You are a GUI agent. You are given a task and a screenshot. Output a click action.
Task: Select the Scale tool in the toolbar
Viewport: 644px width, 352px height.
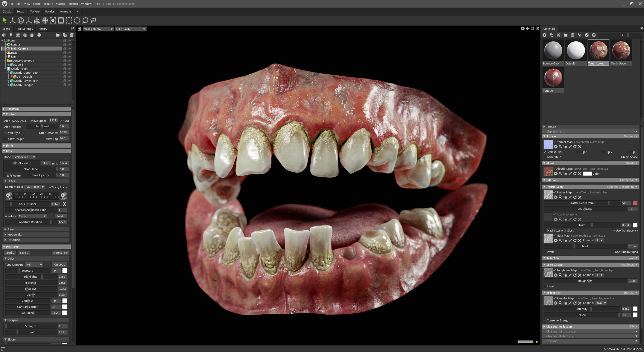click(x=29, y=21)
